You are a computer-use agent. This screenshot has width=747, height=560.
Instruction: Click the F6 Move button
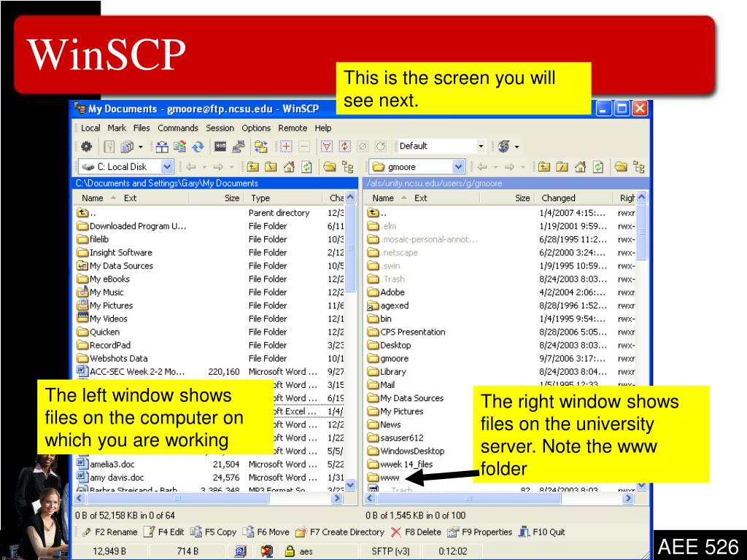[266, 532]
